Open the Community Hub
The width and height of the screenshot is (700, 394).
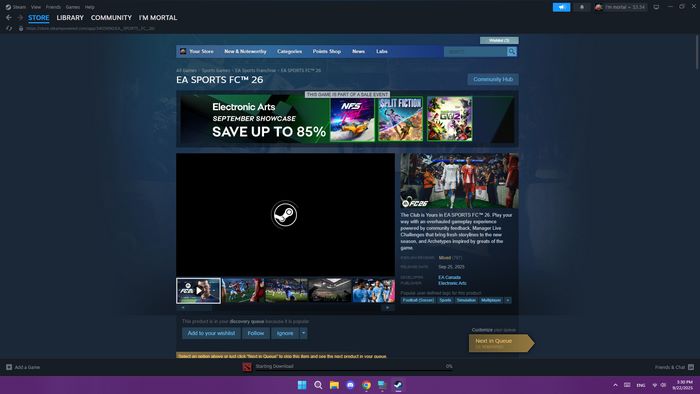coord(493,79)
